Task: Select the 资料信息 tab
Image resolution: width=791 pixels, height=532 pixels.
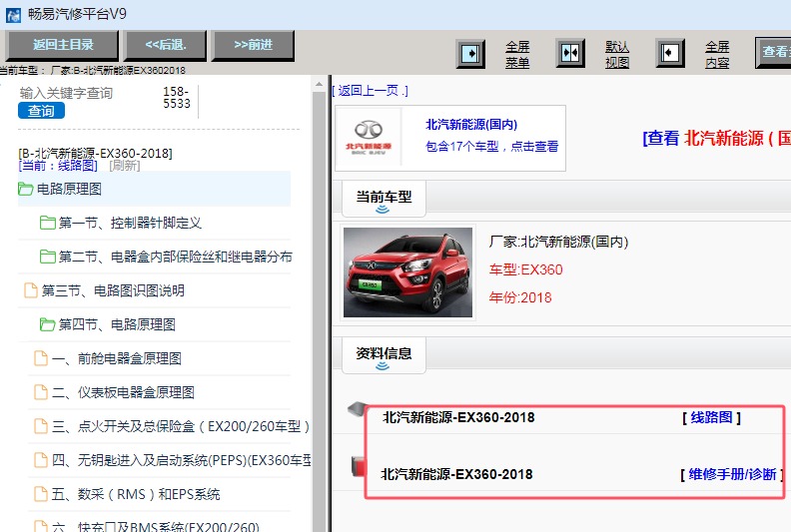Action: pos(384,356)
